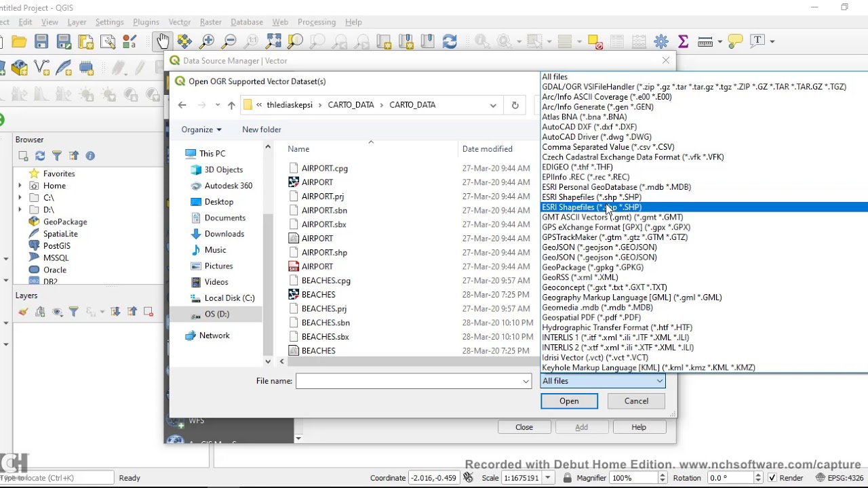Click the Refresh map canvas icon
The image size is (868, 488).
pyautogui.click(x=450, y=41)
